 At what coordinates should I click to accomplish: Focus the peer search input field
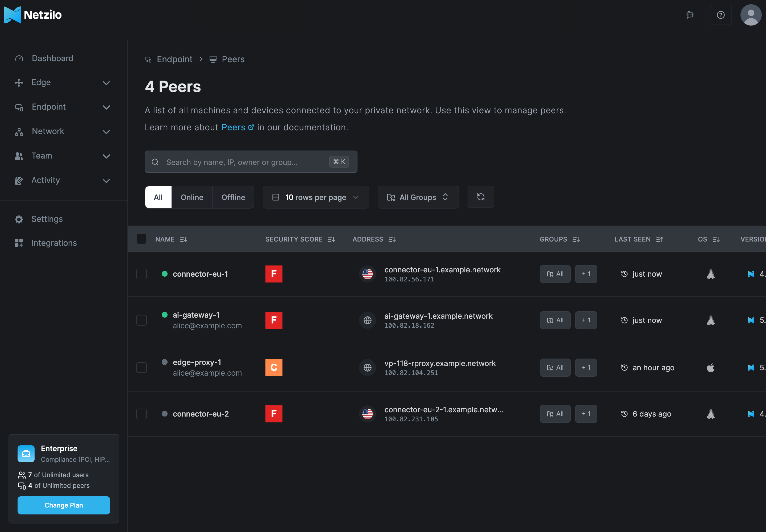coord(251,162)
